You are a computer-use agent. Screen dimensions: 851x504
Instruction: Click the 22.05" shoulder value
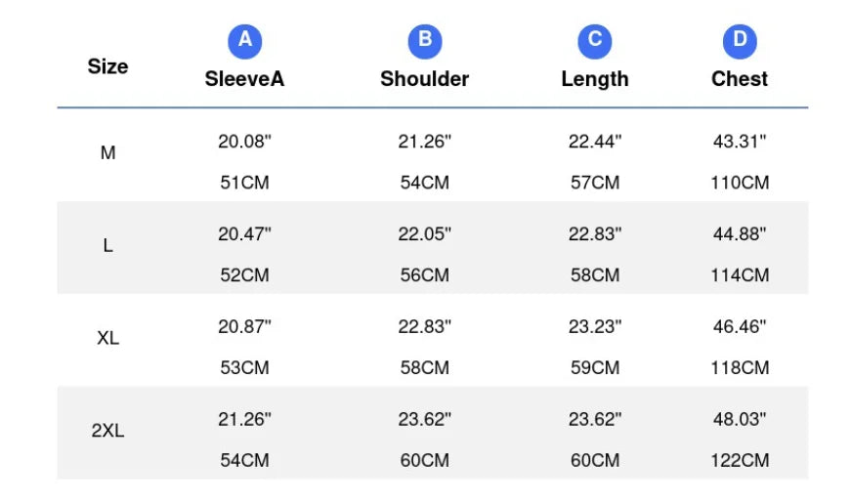425,233
